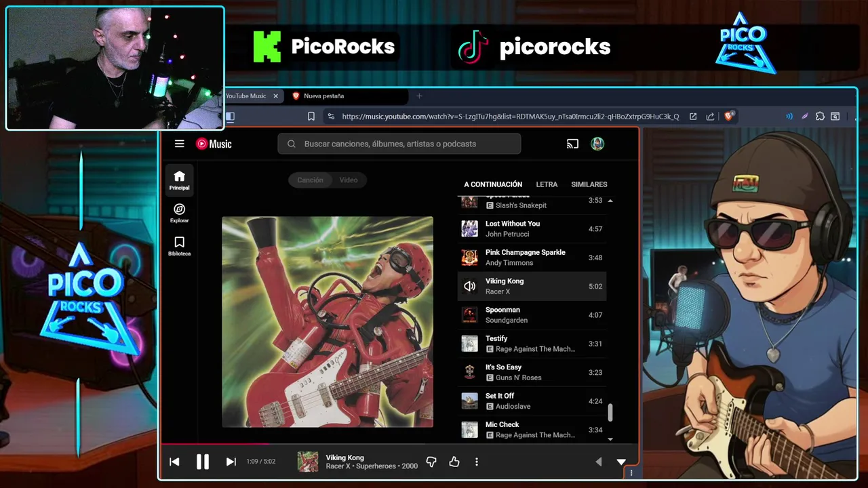Dislike Viking Kong with thumbs down

click(x=431, y=462)
